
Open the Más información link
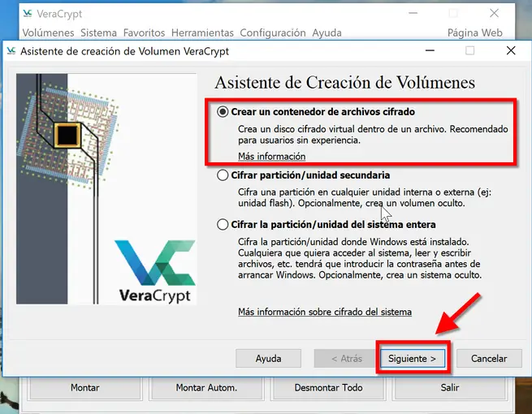click(272, 157)
